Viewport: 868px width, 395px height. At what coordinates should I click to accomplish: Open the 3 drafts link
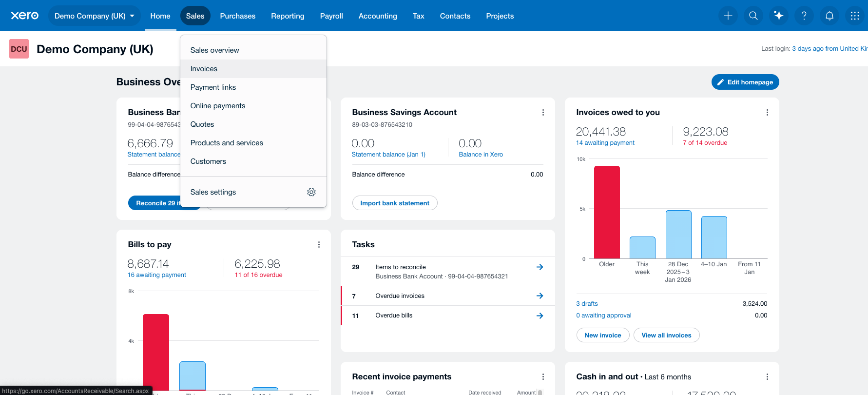[x=587, y=303]
